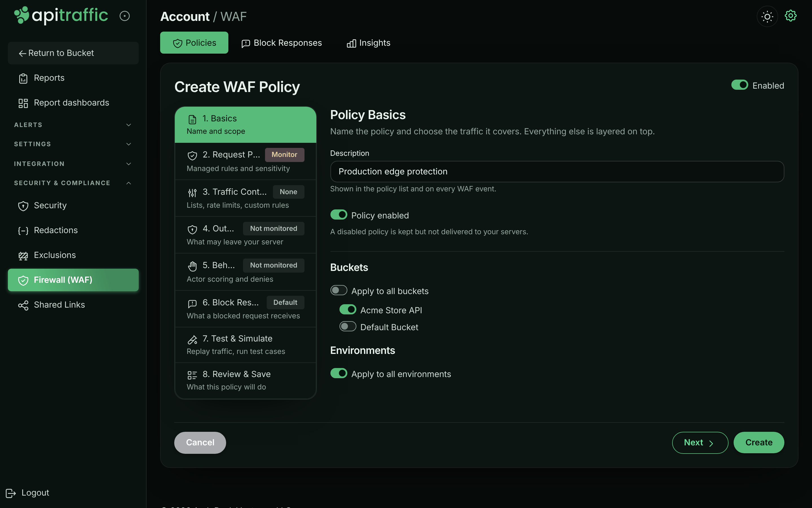
Task: Click the circle dot icon beside logo
Action: point(125,16)
